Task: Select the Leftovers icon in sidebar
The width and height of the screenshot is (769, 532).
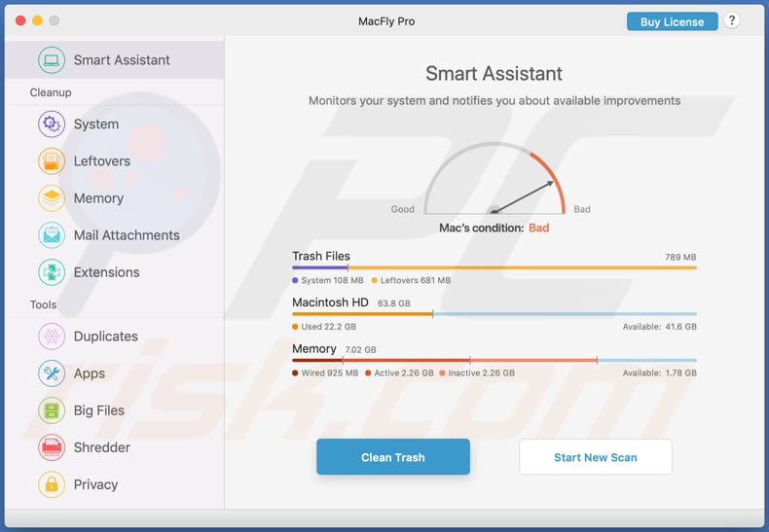Action: click(x=52, y=161)
